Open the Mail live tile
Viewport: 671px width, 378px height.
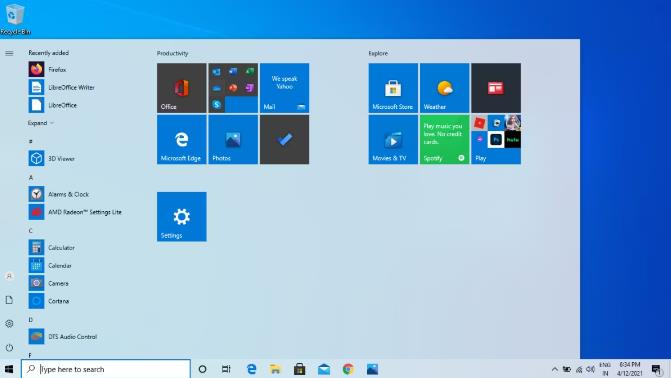pyautogui.click(x=284, y=88)
